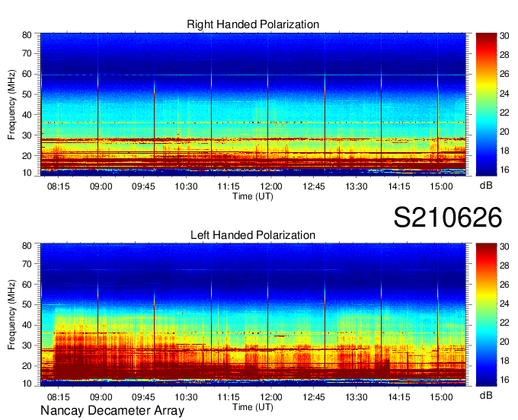Click the 20 MHz tick of Right Handed panel
This screenshot has width=518, height=420.
click(x=27, y=156)
